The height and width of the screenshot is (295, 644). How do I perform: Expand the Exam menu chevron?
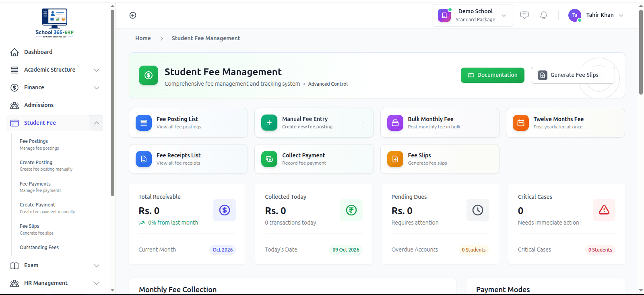click(x=97, y=266)
